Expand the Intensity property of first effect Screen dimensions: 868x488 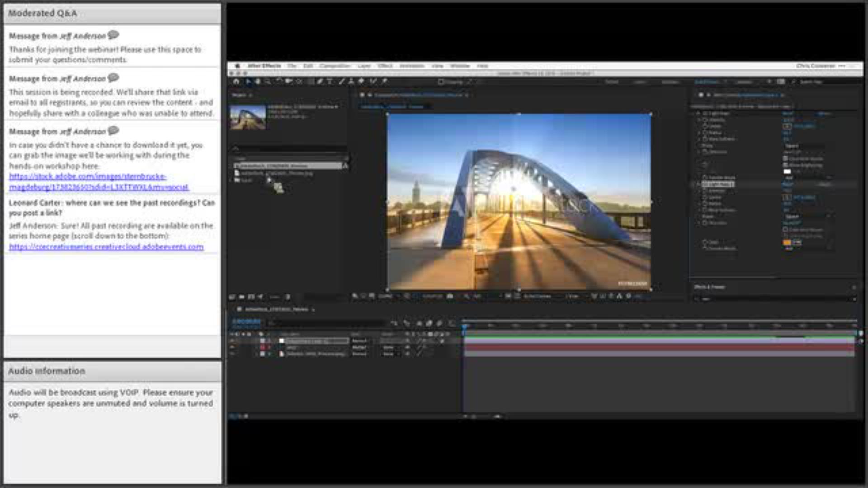[x=699, y=120]
